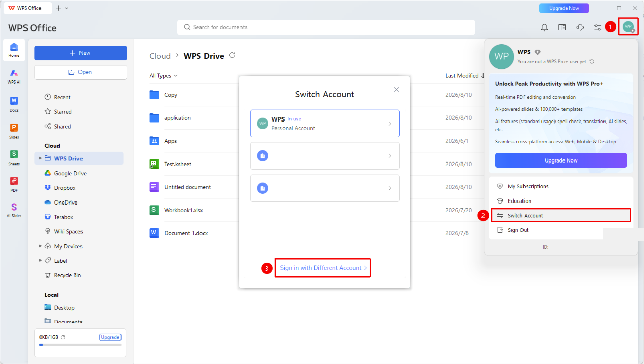Click the storage usage progress bar

click(x=80, y=345)
